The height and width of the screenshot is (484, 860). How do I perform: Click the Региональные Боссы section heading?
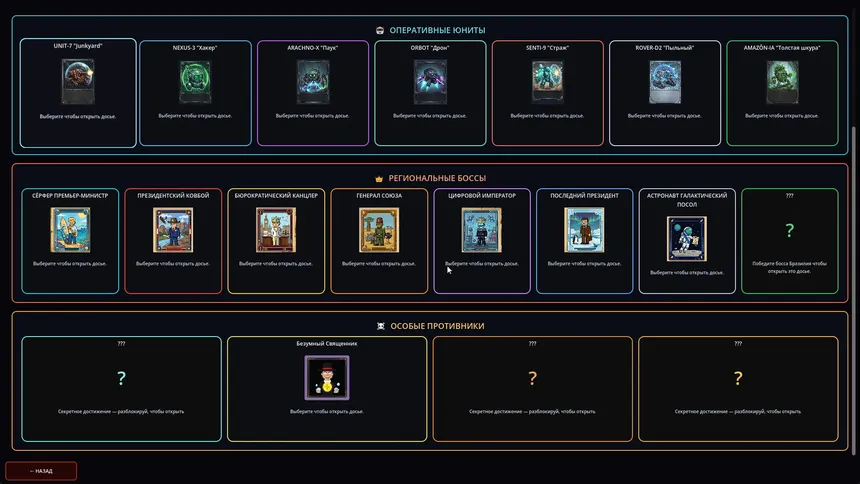(437, 178)
